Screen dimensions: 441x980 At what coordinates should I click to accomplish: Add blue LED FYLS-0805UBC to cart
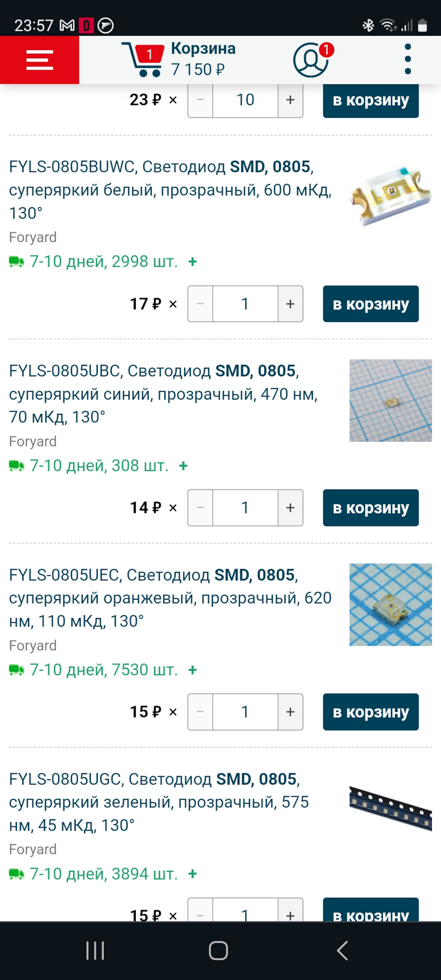click(x=370, y=507)
